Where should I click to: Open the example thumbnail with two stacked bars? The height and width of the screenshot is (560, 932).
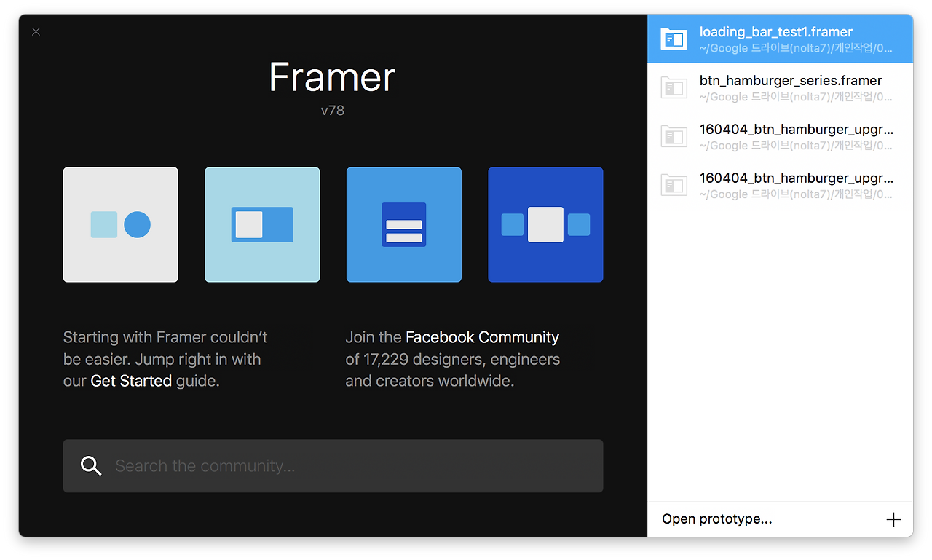click(x=404, y=225)
